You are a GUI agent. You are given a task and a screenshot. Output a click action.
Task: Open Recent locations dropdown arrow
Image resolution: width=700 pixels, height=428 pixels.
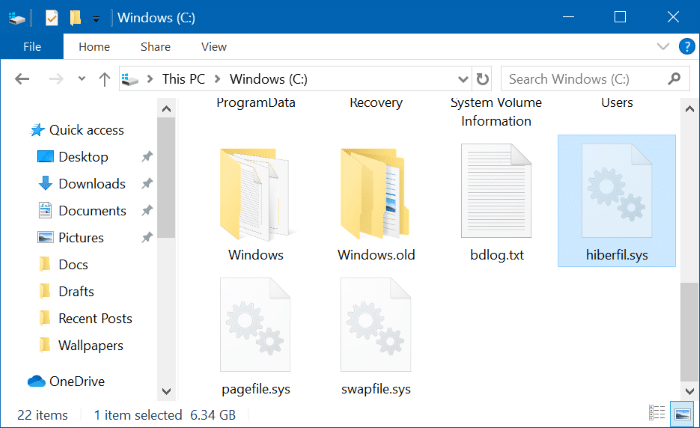[81, 79]
